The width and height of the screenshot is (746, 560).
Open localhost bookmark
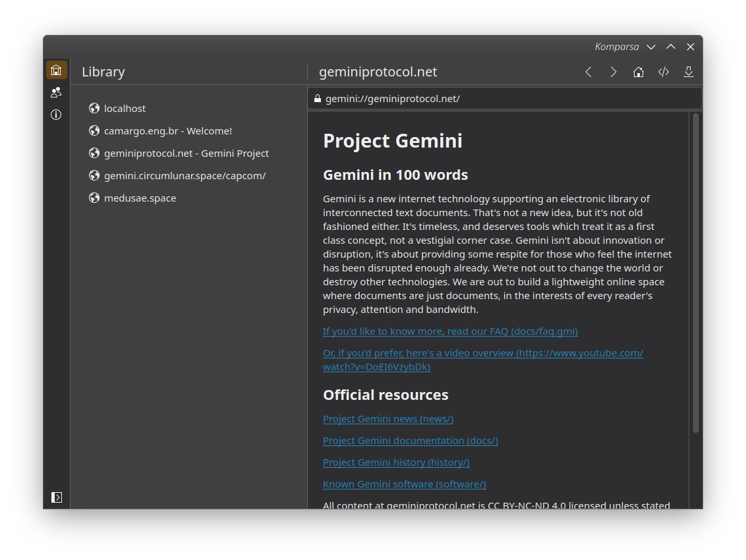(x=189, y=109)
